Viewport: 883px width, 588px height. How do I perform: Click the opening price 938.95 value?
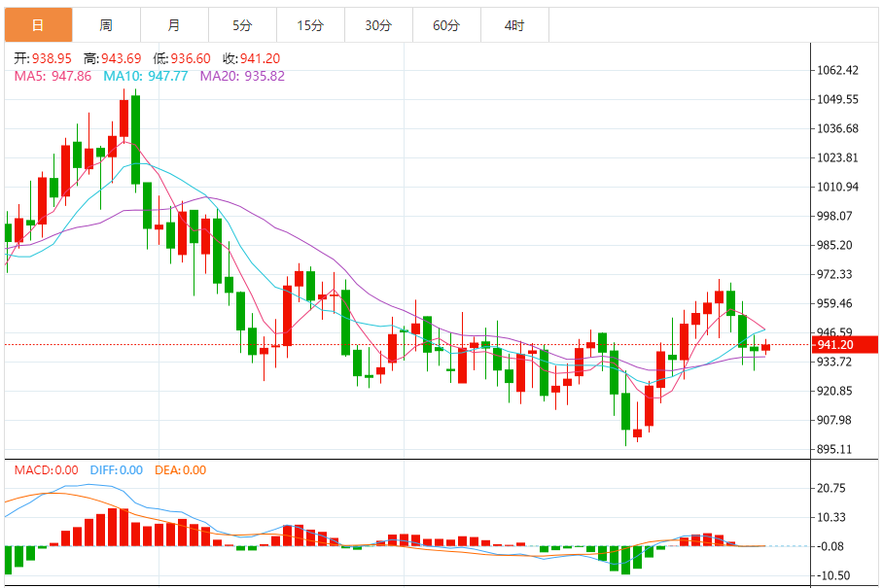[x=52, y=58]
